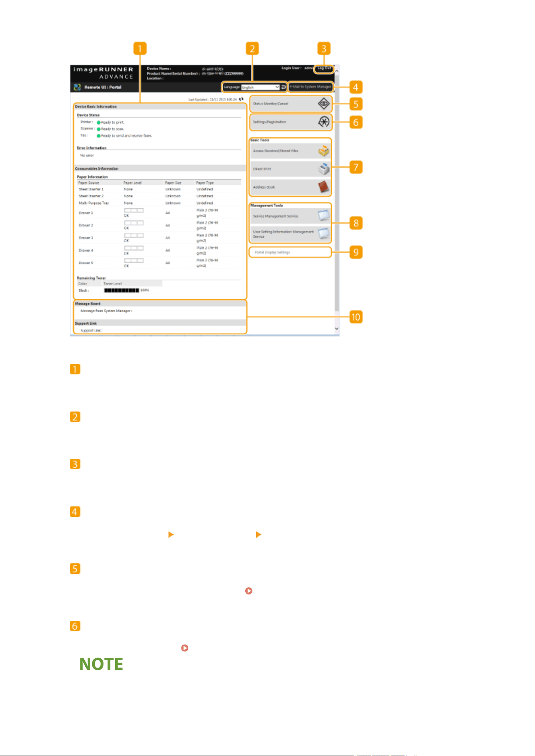Click the Login User label
Viewport: 535px width, 756px height.
pyautogui.click(x=291, y=68)
